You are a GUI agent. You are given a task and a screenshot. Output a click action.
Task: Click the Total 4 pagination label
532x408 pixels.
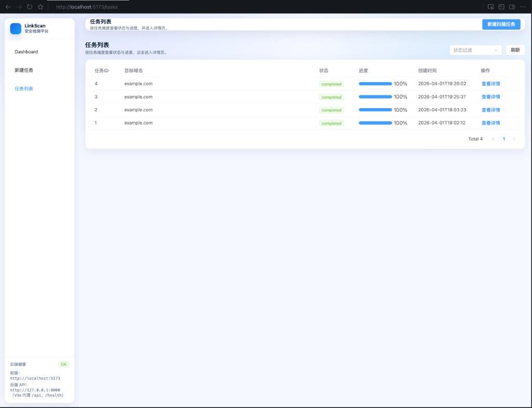click(475, 139)
